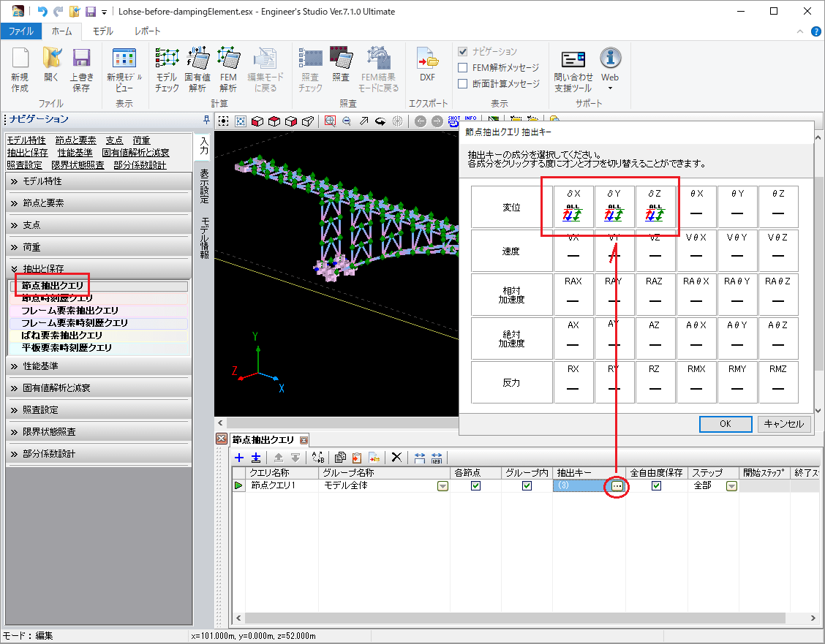Click the blue plus add-row icon

point(238,458)
